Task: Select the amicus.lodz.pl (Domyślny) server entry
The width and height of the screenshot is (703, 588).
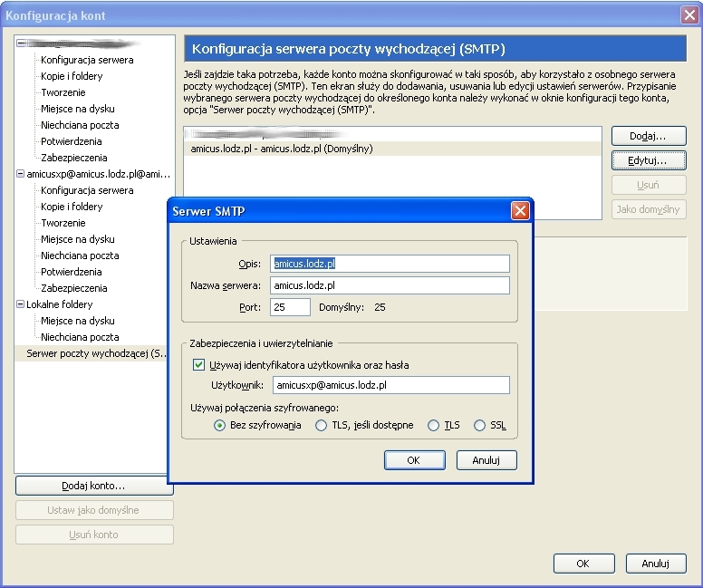Action: click(281, 149)
